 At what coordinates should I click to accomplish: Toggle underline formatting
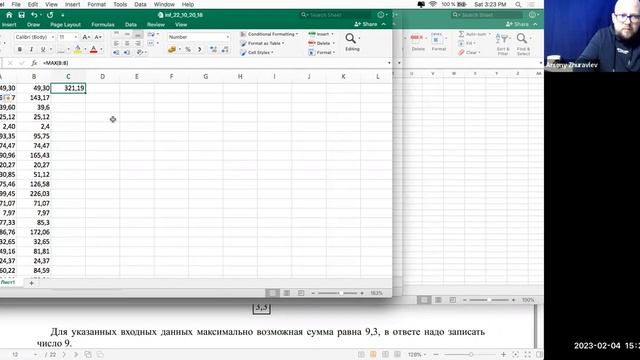[43, 50]
